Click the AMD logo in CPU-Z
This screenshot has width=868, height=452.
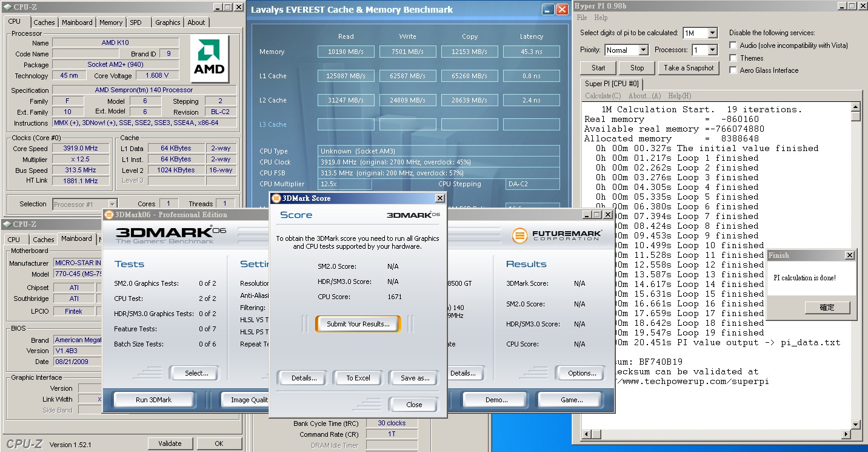click(209, 59)
